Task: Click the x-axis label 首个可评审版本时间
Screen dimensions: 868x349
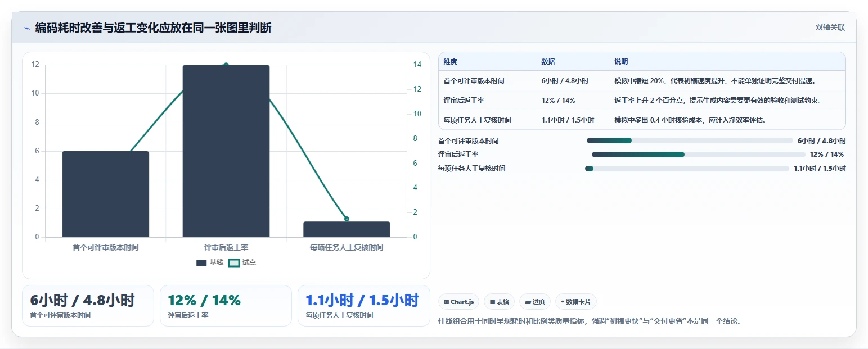Action: 105,247
